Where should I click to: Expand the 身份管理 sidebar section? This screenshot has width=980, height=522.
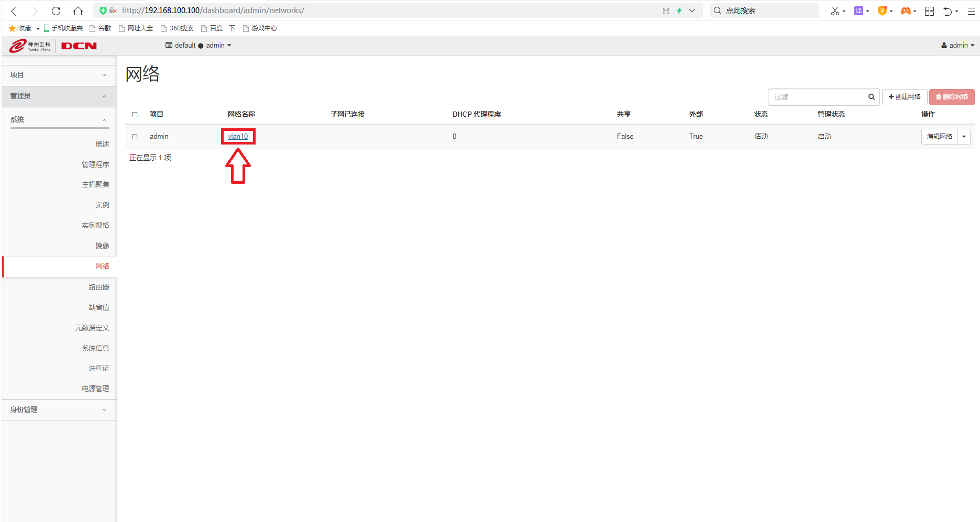click(x=59, y=409)
